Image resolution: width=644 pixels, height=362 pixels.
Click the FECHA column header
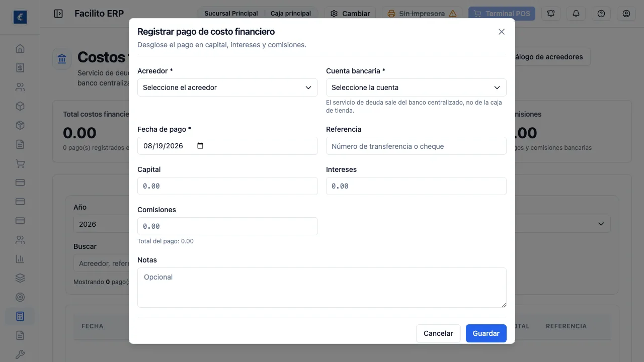click(x=93, y=326)
